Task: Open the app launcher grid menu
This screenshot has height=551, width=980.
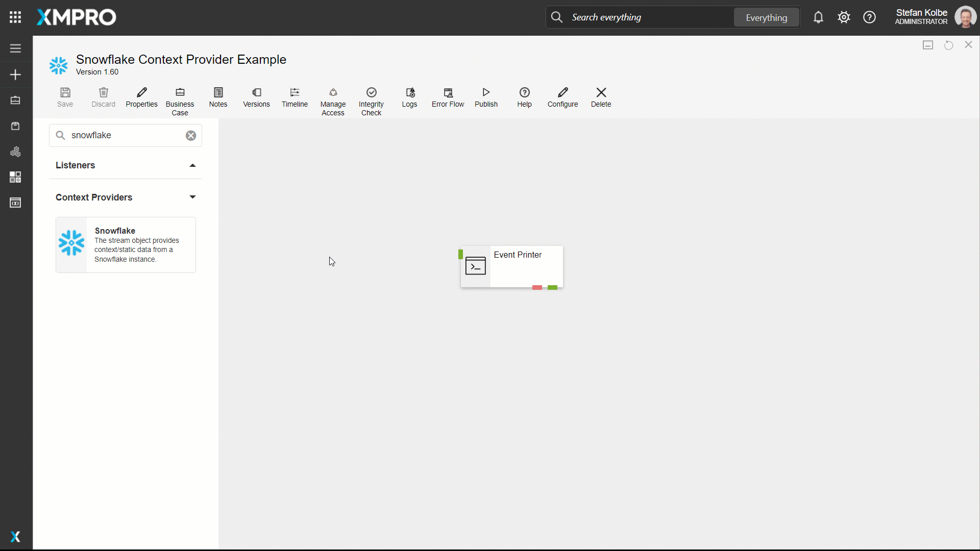Action: pos(15,17)
